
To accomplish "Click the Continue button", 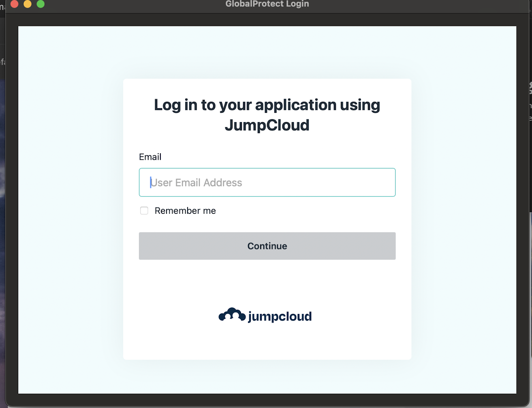I will coord(267,246).
